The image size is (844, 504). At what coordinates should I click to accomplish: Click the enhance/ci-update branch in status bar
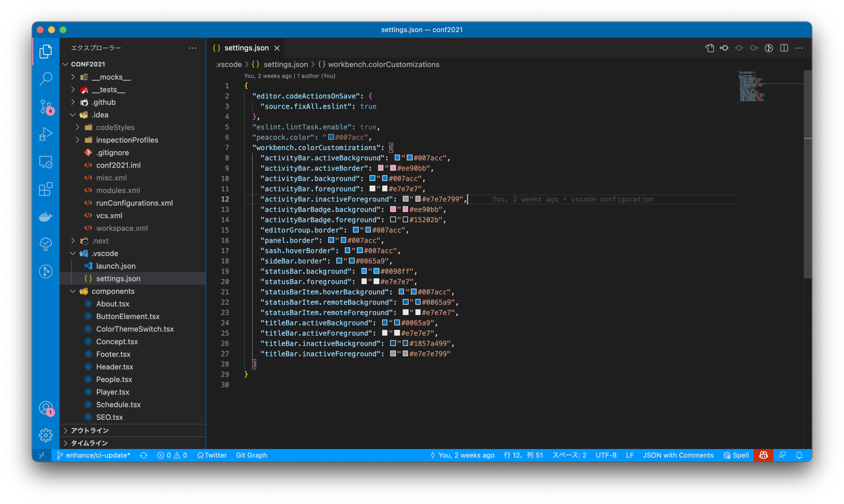click(x=93, y=455)
